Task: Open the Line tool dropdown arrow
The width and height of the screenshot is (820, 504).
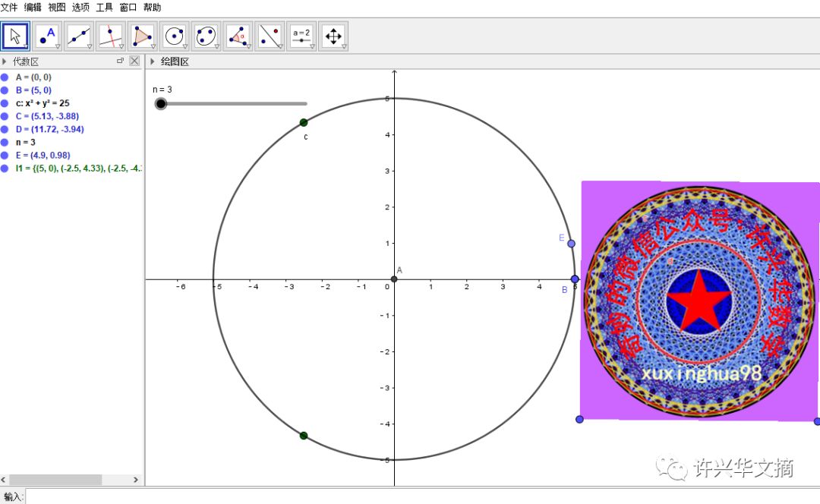Action: [90, 46]
